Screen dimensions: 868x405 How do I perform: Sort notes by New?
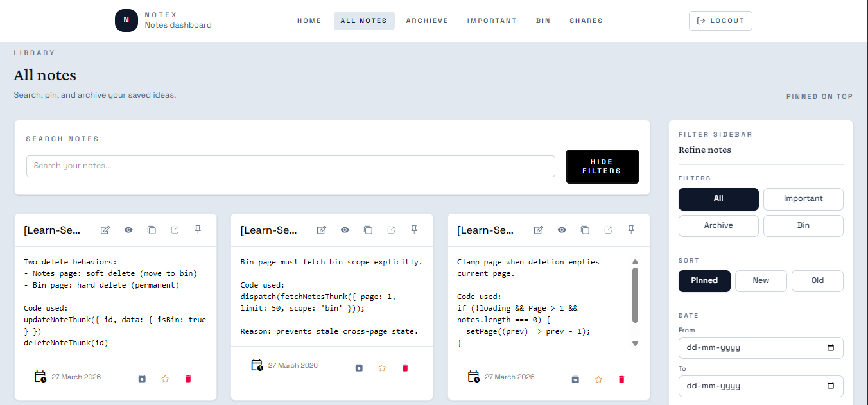point(761,281)
